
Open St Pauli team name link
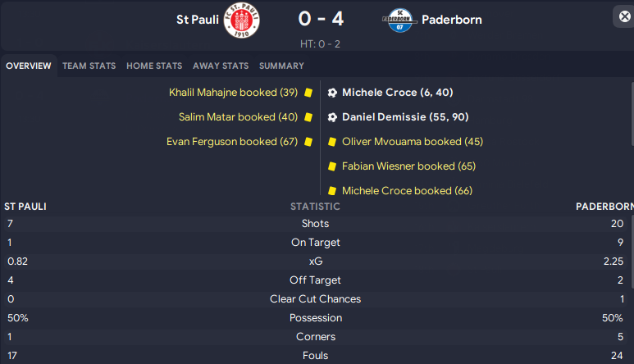click(x=198, y=19)
